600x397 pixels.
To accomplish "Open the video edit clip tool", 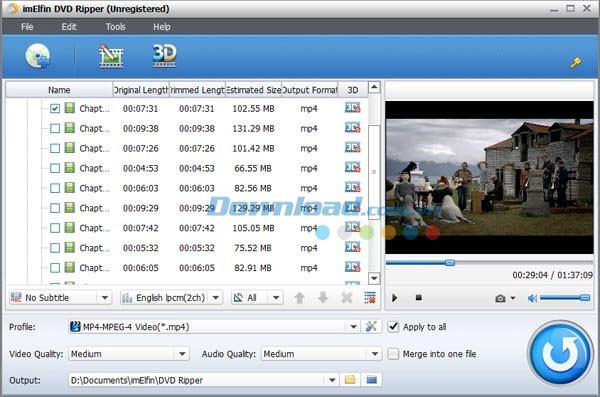I will 111,56.
